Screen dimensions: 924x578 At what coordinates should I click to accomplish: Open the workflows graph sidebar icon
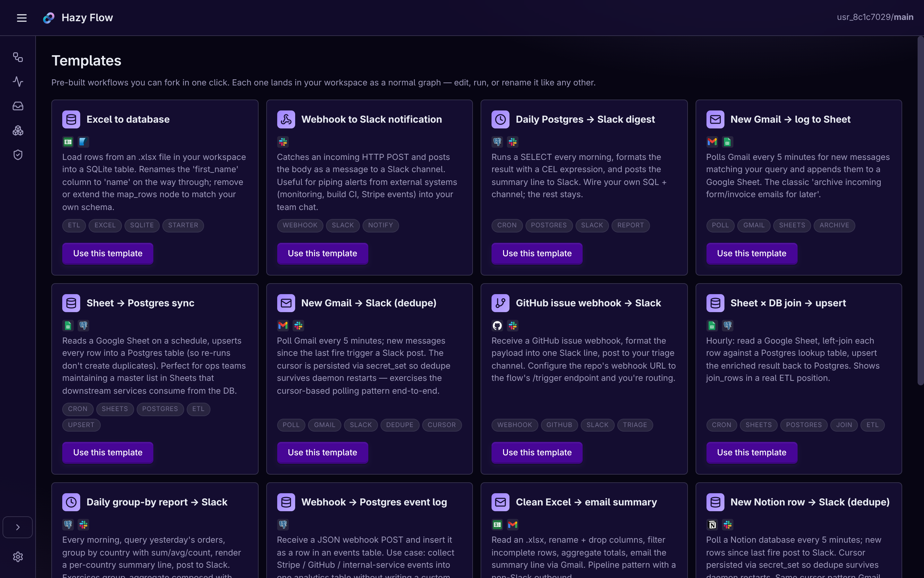pos(18,57)
